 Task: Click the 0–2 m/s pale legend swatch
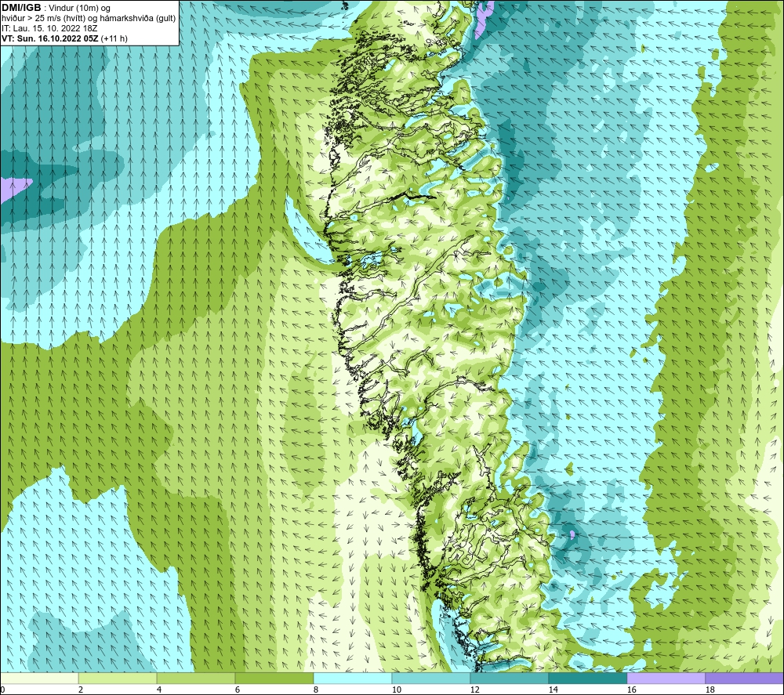pyautogui.click(x=39, y=679)
